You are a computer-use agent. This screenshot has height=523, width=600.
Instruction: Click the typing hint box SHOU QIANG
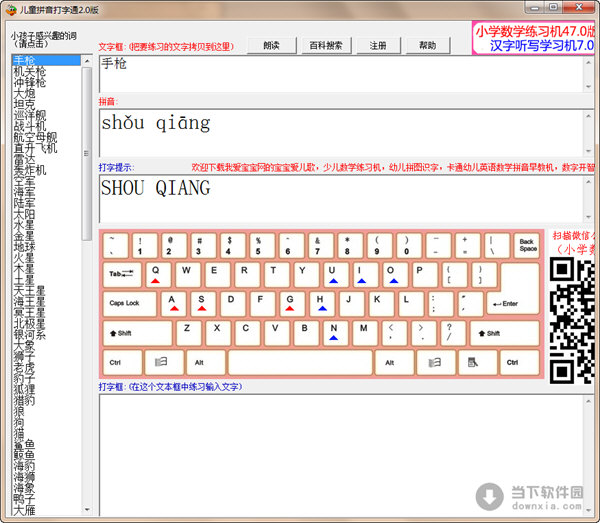coord(342,199)
